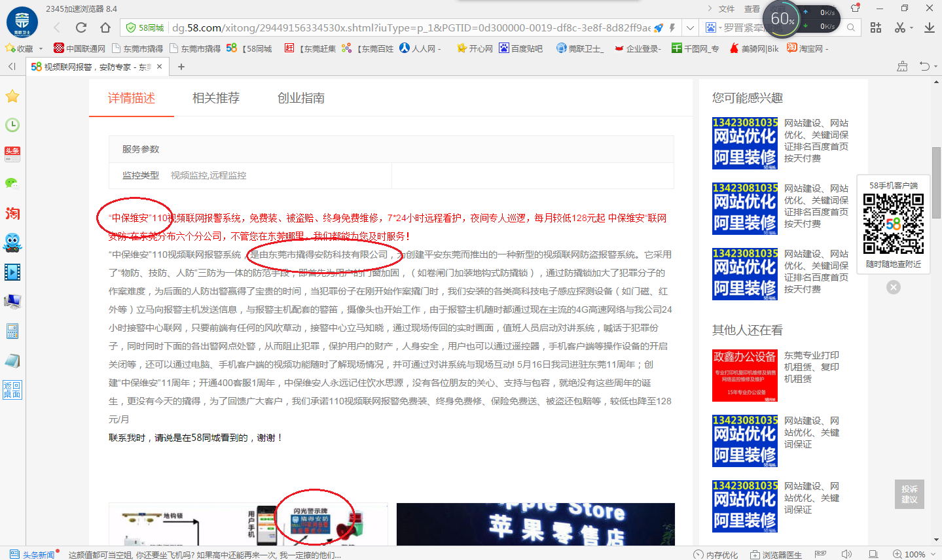Collapse the left sidebar panel
942x560 pixels.
point(12,67)
